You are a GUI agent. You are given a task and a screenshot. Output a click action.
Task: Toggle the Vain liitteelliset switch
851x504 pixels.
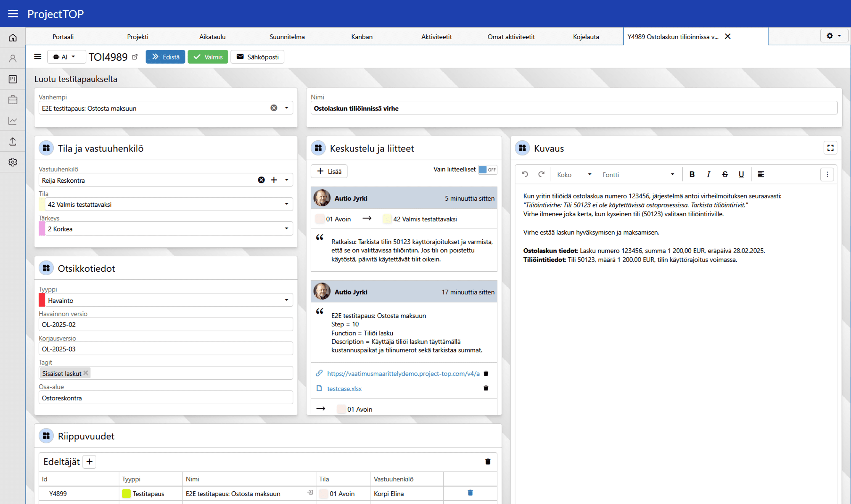(x=487, y=169)
